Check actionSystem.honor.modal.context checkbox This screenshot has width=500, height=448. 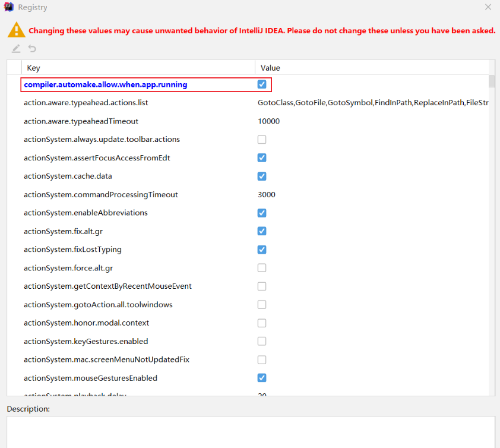(x=262, y=323)
